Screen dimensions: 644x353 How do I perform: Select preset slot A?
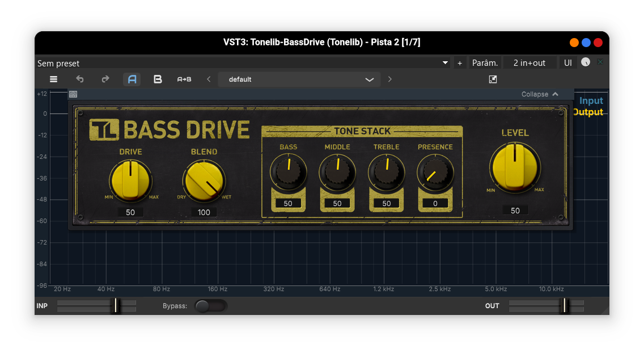pyautogui.click(x=132, y=79)
